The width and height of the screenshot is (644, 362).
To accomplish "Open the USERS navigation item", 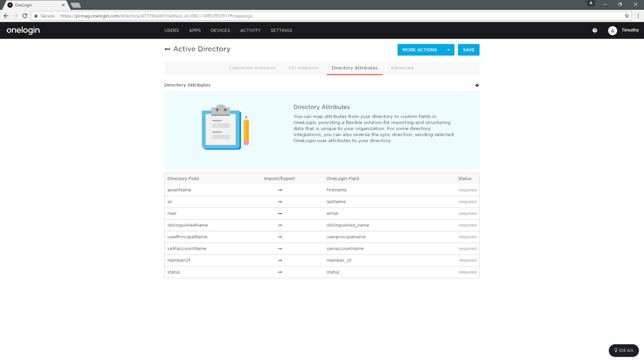I will (171, 30).
